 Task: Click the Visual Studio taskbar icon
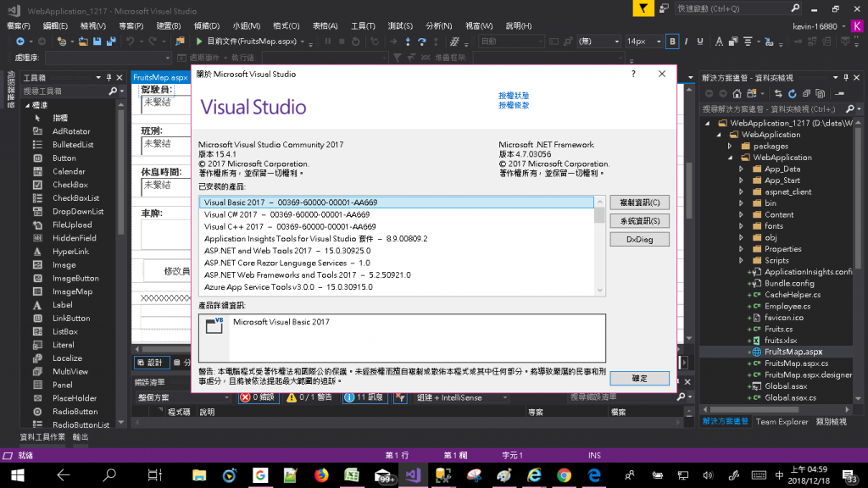click(413, 475)
